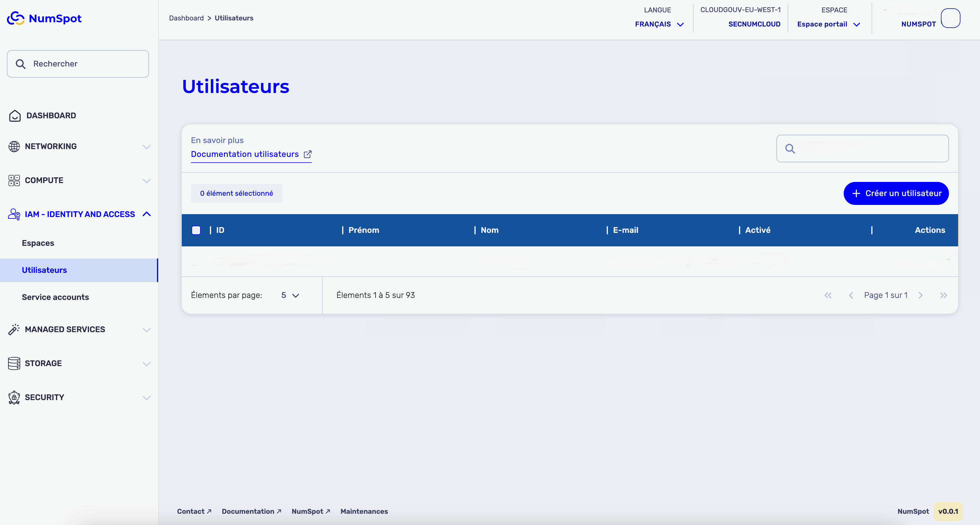Click the Storage section icon
980x525 pixels.
tap(13, 364)
